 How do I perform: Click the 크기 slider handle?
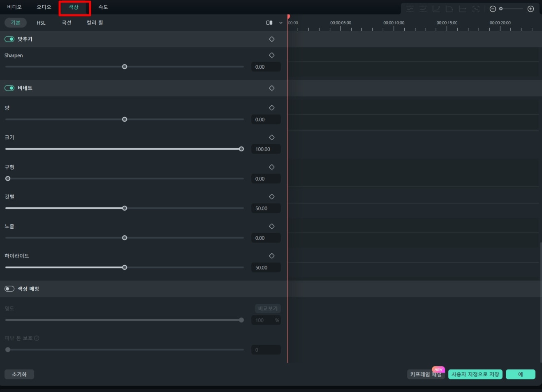click(241, 149)
